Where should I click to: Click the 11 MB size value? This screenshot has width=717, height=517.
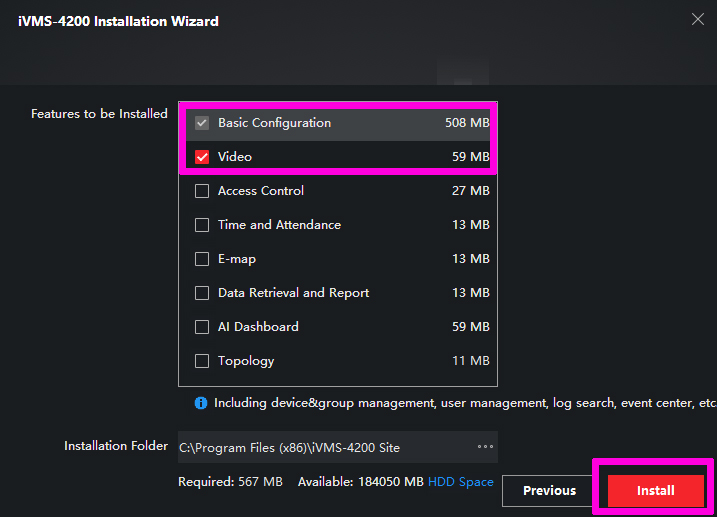[x=471, y=361]
